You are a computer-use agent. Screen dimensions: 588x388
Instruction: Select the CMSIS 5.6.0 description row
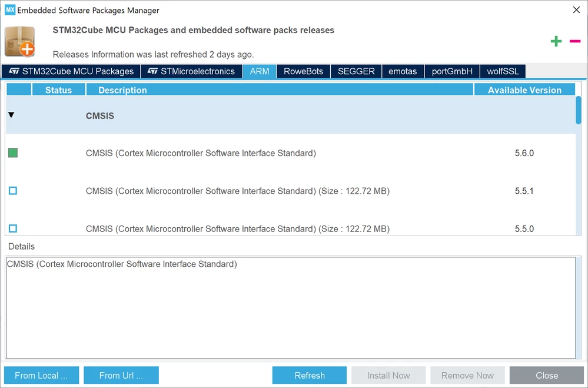click(291, 152)
